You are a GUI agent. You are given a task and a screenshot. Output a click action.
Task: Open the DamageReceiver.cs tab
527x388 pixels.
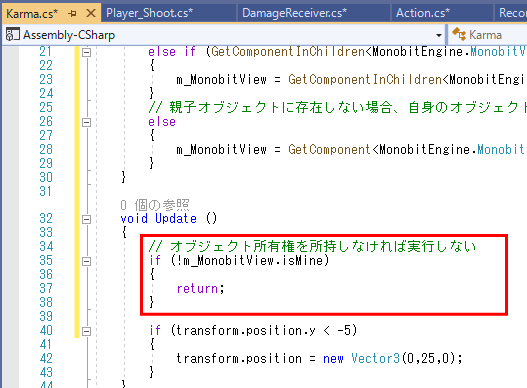point(294,13)
